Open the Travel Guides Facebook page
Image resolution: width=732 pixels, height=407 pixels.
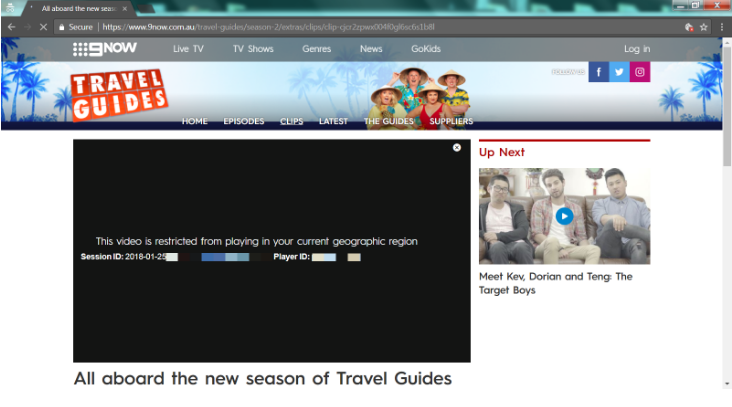pos(598,72)
